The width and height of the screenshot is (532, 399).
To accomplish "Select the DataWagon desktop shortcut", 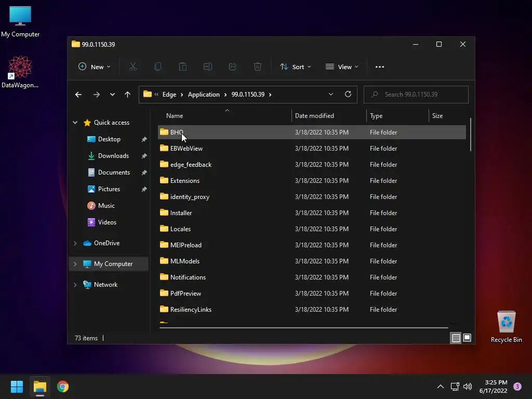I will tap(20, 72).
